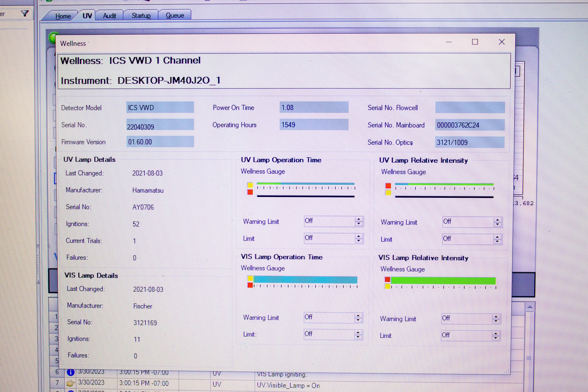
Task: Adjust VIS Lamp Operation Time Warning Limit spinner
Action: tap(358, 318)
